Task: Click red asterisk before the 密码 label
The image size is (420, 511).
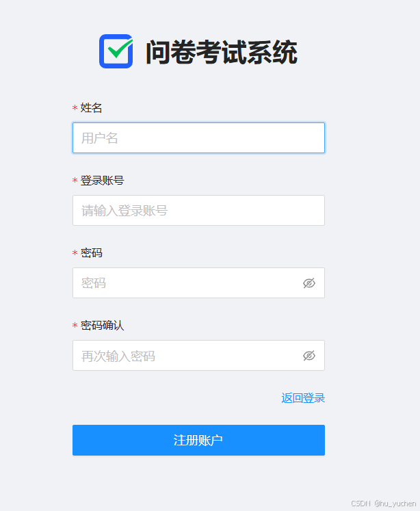Action: 75,253
